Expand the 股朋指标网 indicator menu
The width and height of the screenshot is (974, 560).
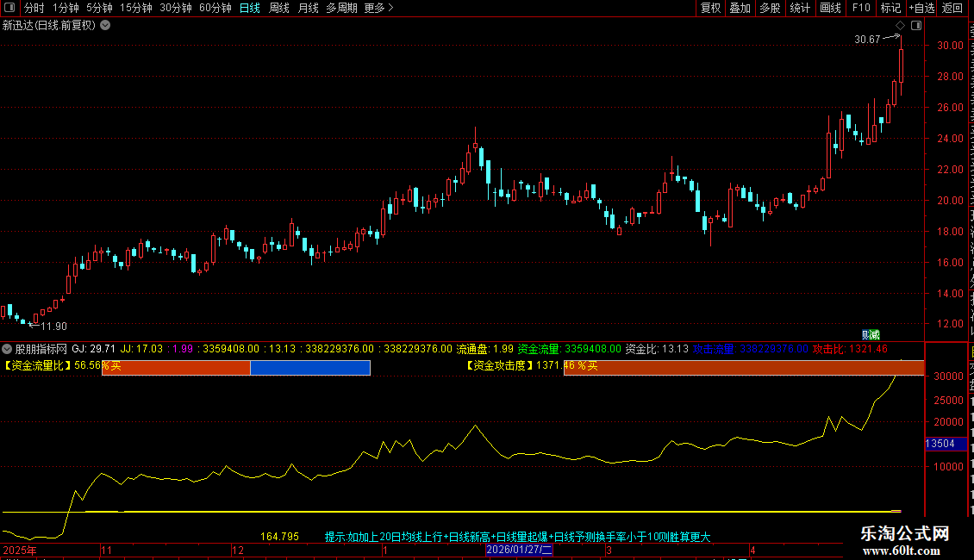tap(7, 349)
